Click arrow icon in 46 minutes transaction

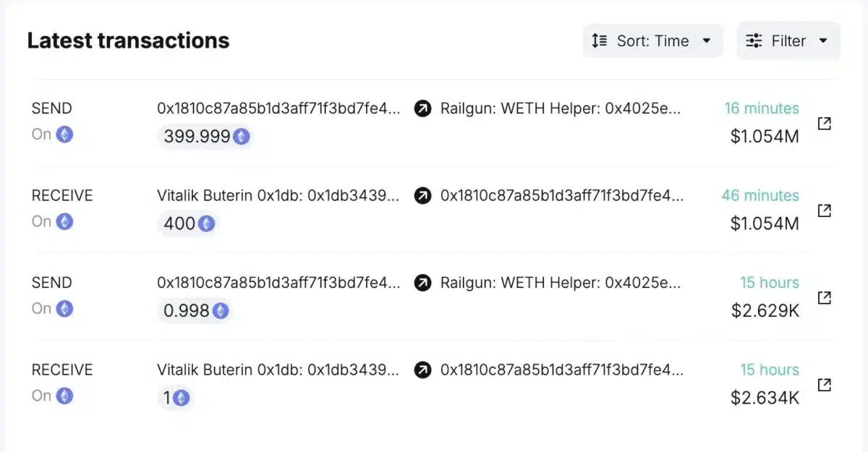[422, 196]
